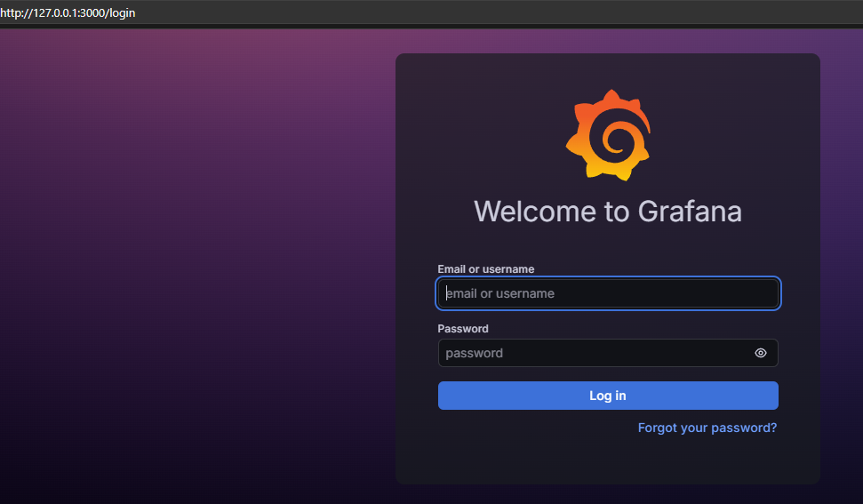
Task: Open the Forgot your password link
Action: coord(707,428)
